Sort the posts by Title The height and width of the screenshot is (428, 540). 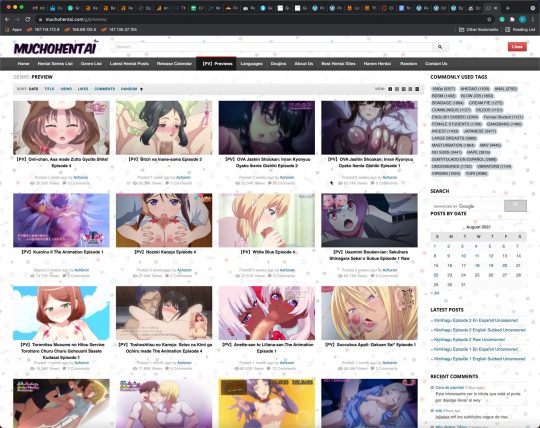point(49,89)
